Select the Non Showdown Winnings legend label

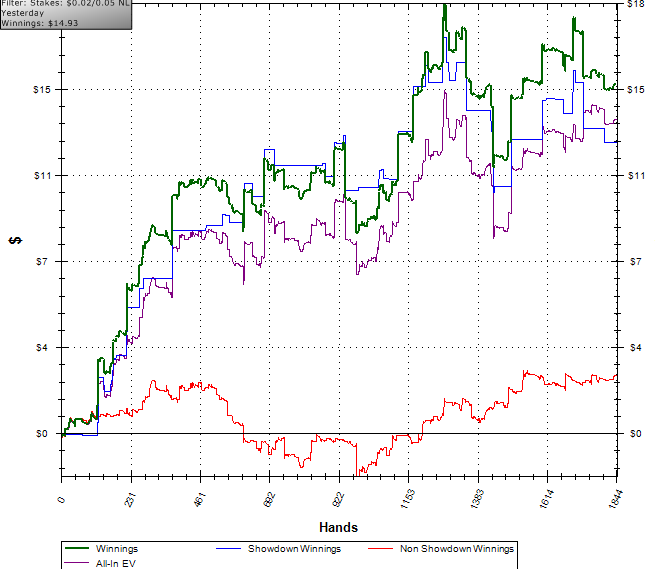457,549
